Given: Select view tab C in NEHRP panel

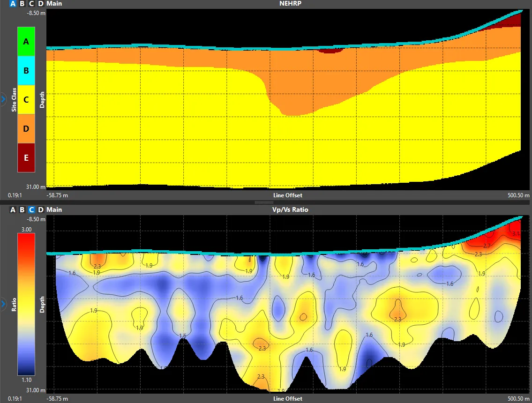Looking at the screenshot, I should (31, 4).
